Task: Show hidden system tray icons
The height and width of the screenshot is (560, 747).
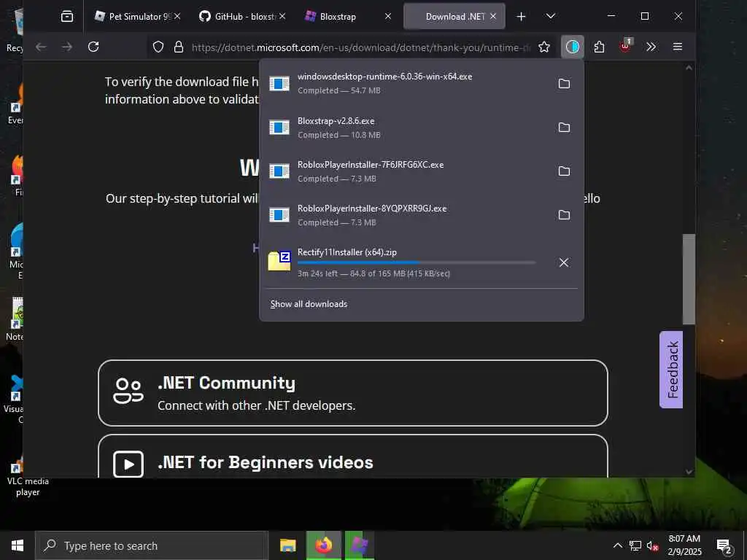Action: point(617,545)
